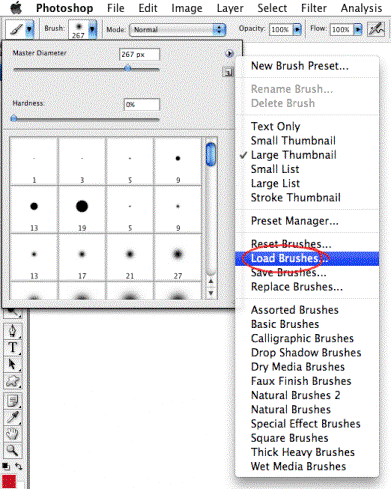Load the Dry Media Brushes set
This screenshot has width=392, height=490.
click(307, 367)
